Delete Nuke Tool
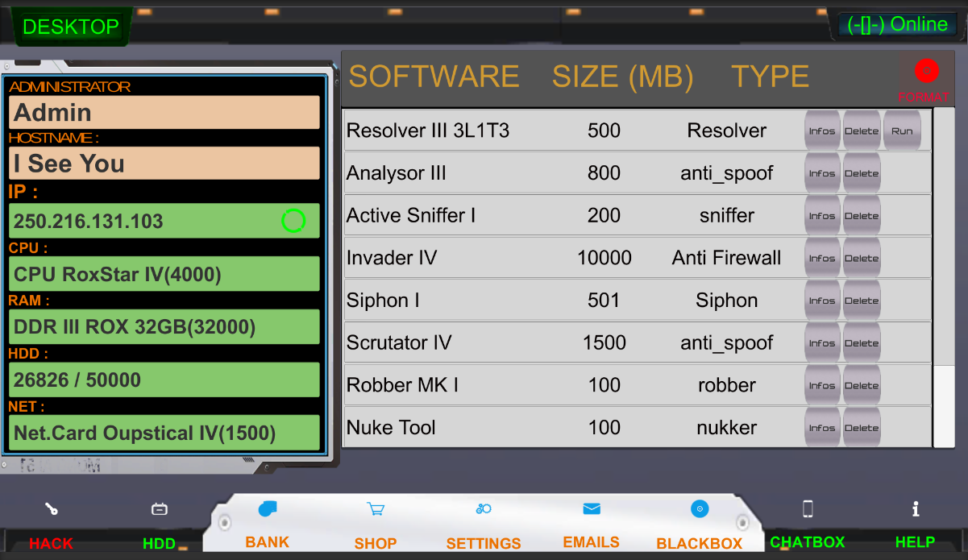The image size is (968, 560). tap(862, 428)
